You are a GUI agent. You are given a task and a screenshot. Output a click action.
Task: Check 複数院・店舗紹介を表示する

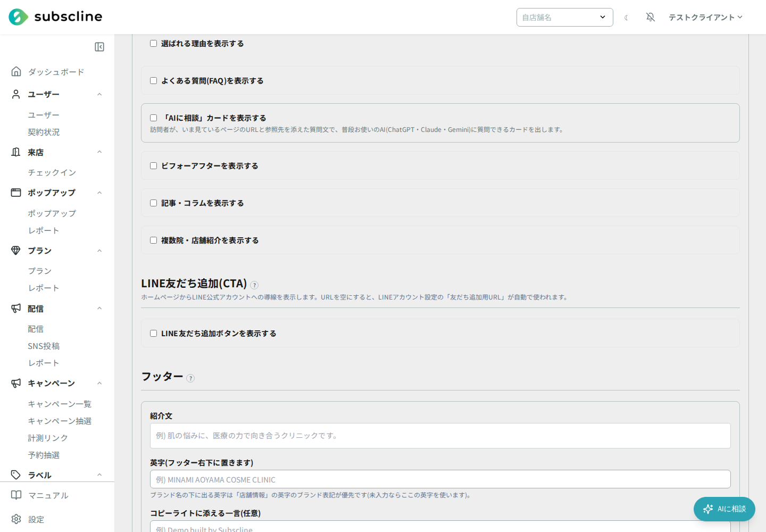pos(153,240)
